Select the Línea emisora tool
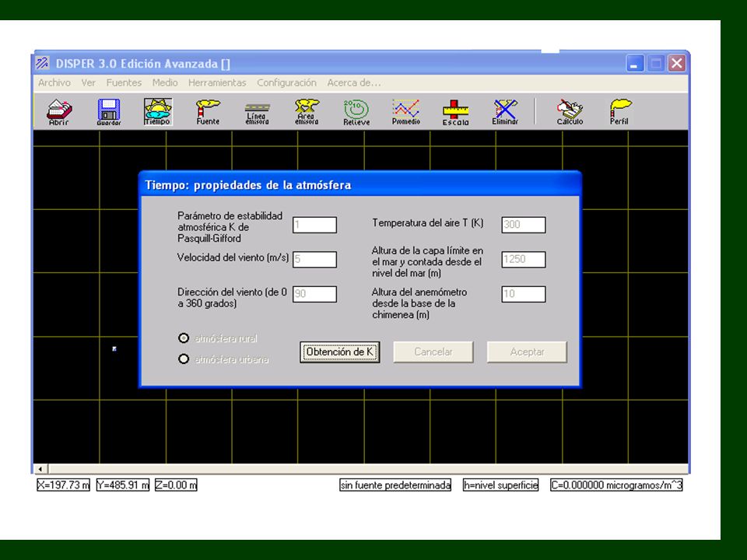Screen dimensions: 747x560 pos(258,113)
